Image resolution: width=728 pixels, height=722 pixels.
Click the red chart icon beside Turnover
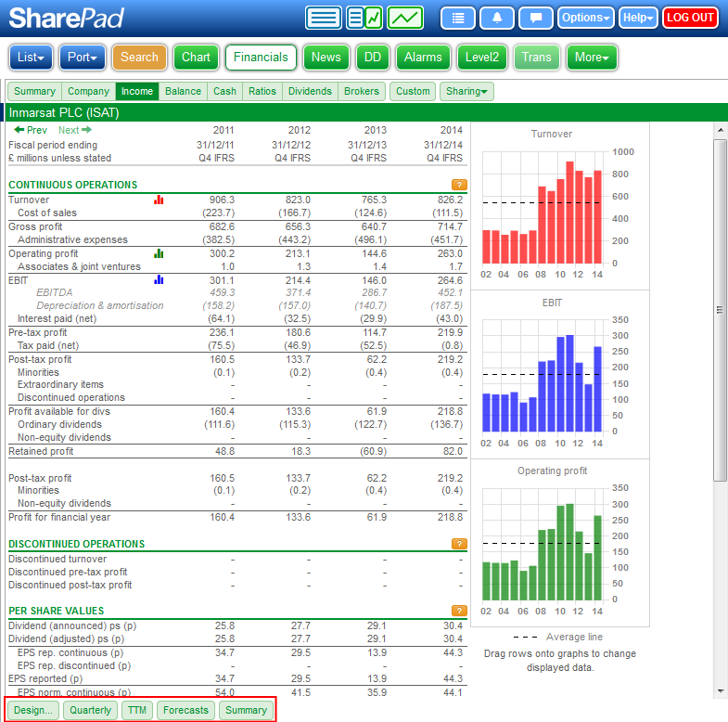pos(159,200)
